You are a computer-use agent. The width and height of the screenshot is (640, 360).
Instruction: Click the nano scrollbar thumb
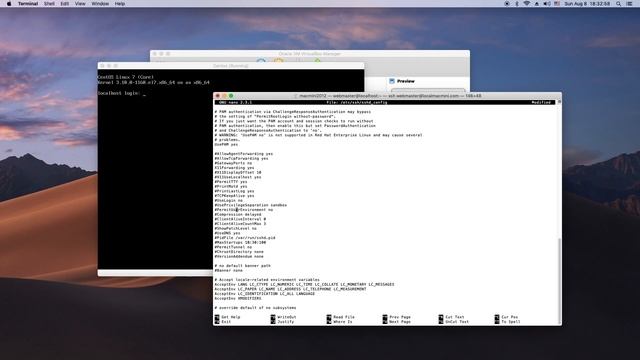559,280
